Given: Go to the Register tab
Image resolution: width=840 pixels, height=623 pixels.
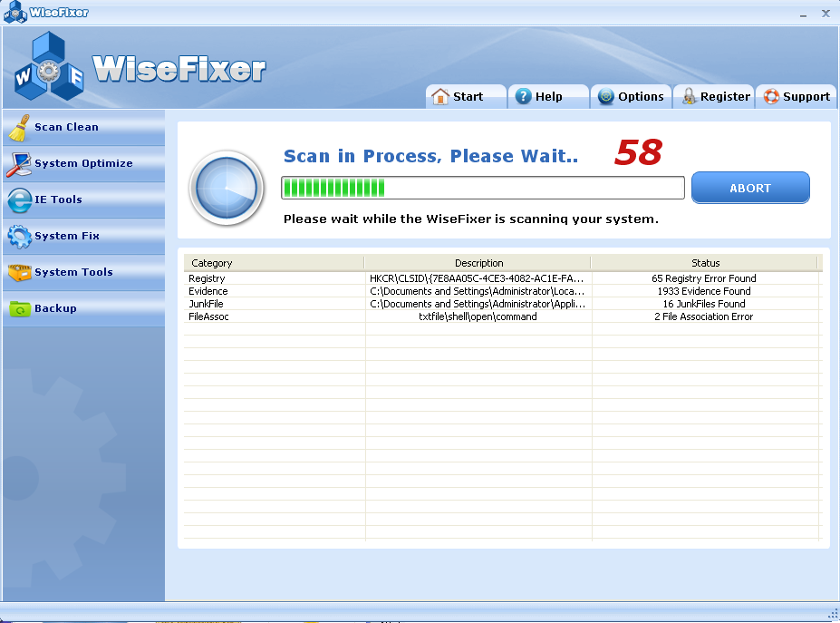Looking at the screenshot, I should tap(714, 97).
